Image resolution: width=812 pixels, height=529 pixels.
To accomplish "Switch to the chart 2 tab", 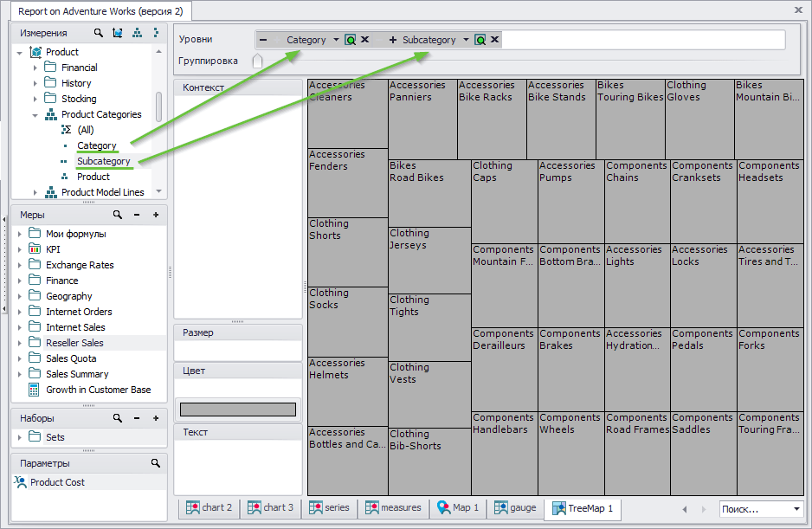I will (209, 507).
